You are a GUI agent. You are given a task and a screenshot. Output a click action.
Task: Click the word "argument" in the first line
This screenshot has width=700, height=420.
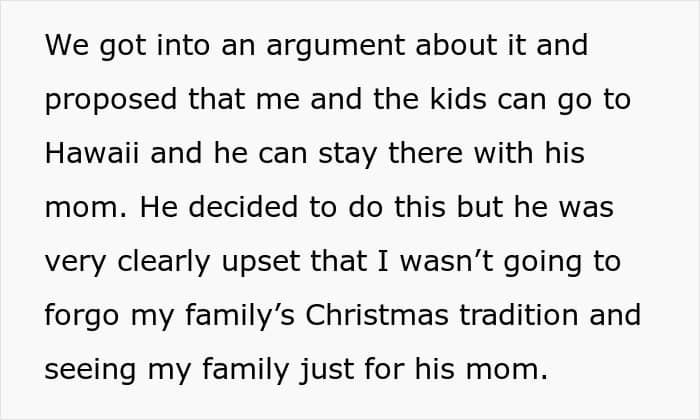(x=335, y=46)
